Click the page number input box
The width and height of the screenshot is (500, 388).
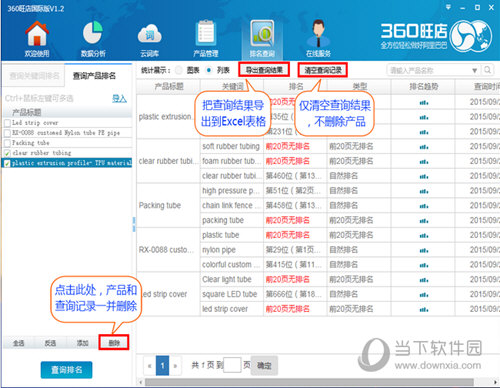point(232,365)
